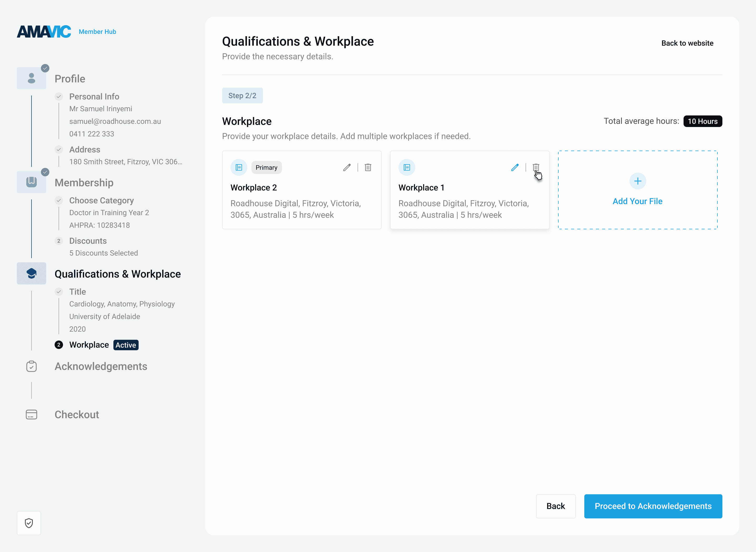The height and width of the screenshot is (552, 756).
Task: Click the plus icon to add file
Action: (x=637, y=181)
